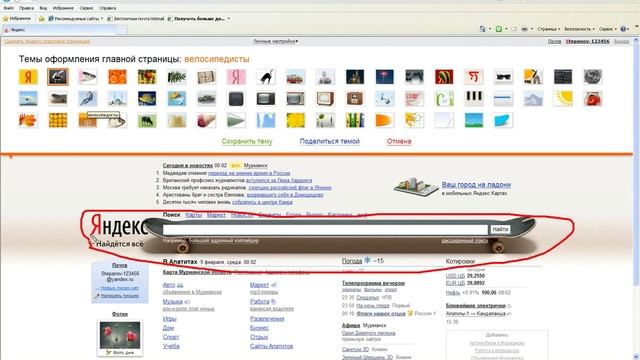Screen dimensions: 640x360
Task: Click Сохранить тему link
Action: 247,141
